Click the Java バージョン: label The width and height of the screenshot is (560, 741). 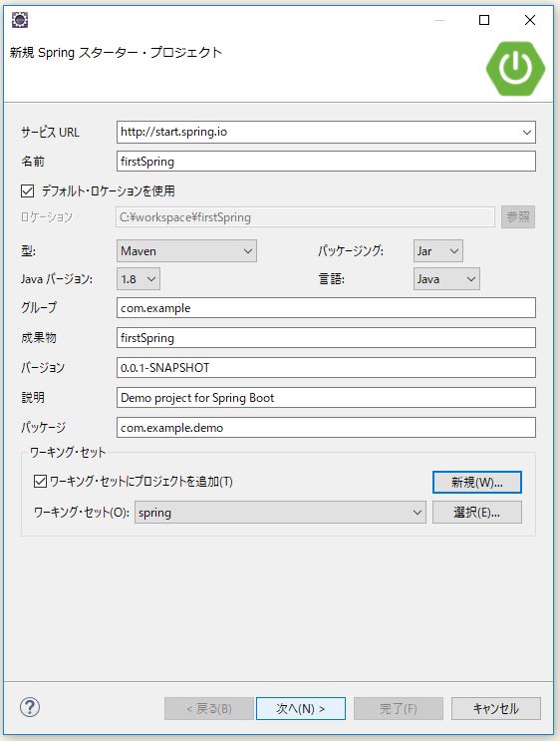point(57,279)
